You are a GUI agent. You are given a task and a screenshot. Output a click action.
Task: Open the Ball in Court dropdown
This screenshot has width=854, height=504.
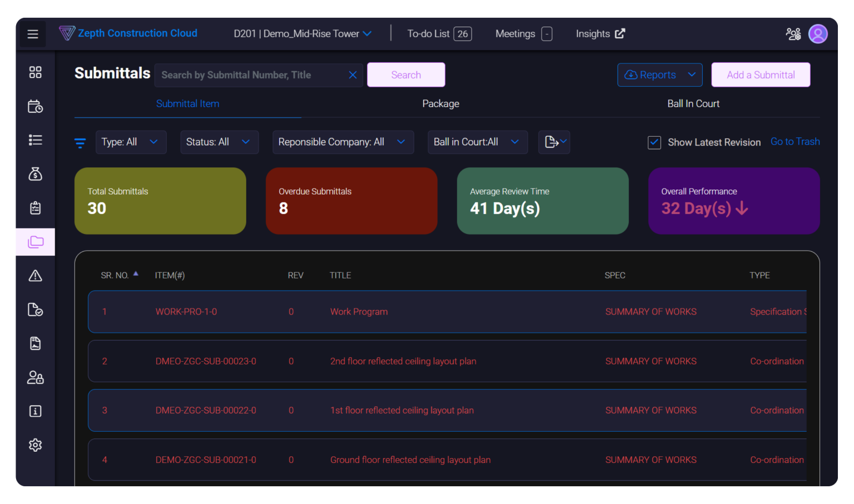477,142
